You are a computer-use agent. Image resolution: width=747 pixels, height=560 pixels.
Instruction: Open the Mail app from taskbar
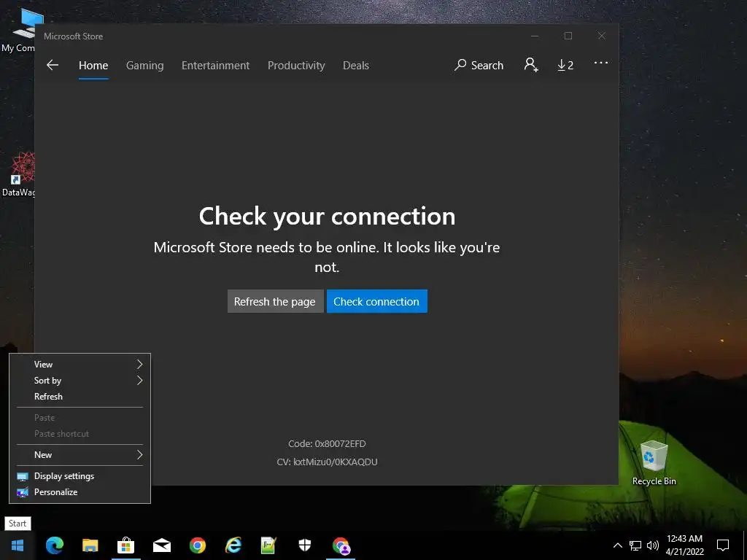(x=161, y=545)
